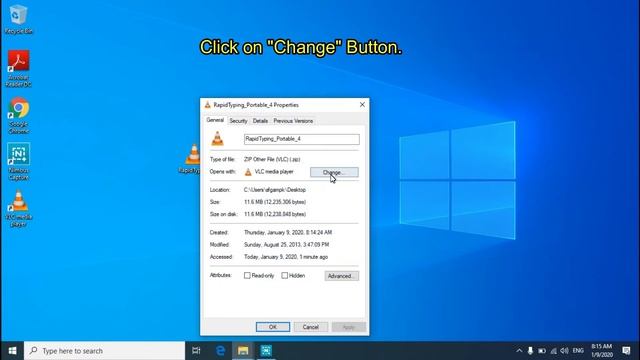
Task: Click the large VLC cone file icon in Properties
Action: tap(218, 139)
